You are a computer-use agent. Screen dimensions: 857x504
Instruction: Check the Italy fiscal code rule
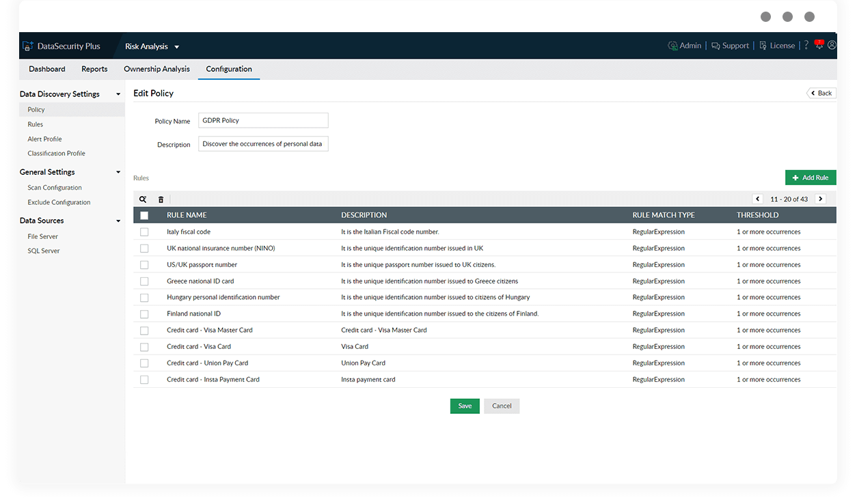(144, 232)
